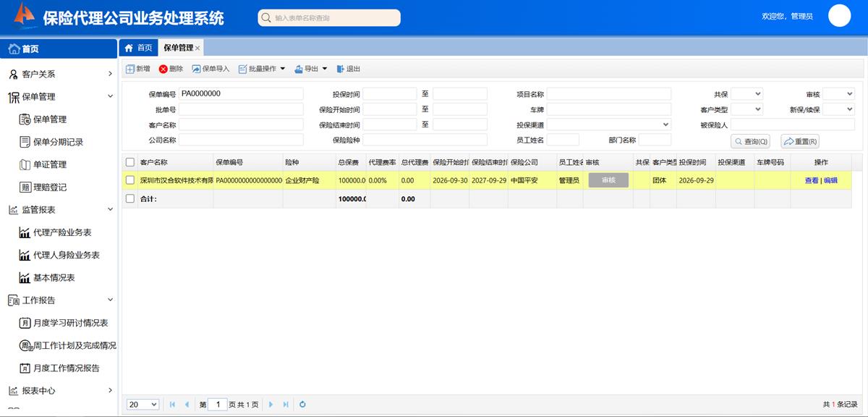
Task: Click the 查看 link in row
Action: [x=812, y=180]
